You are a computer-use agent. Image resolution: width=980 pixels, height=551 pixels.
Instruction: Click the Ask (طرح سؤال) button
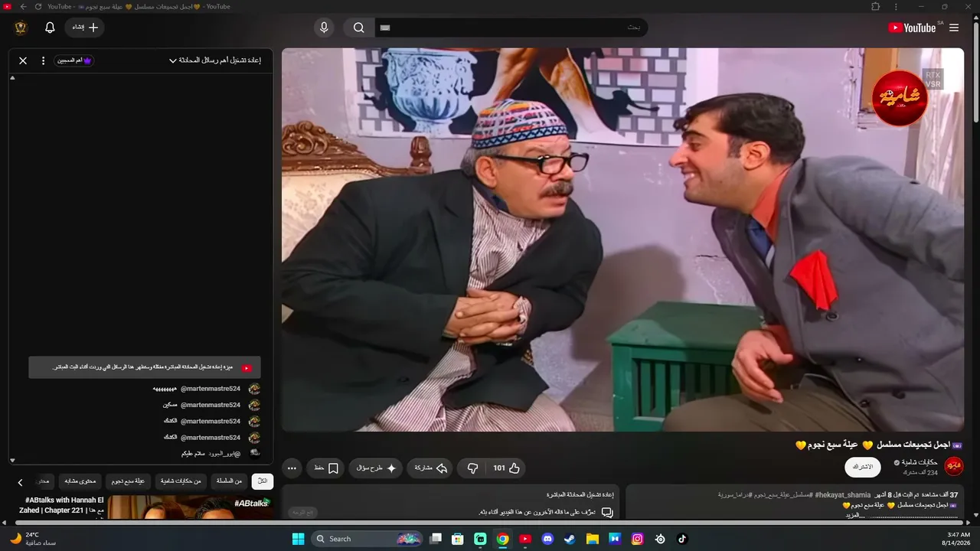coord(376,468)
